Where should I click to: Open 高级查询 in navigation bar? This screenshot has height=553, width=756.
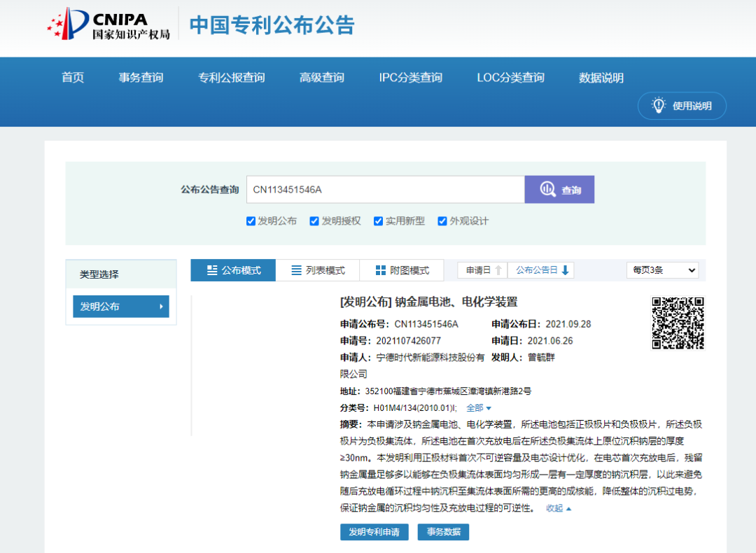pyautogui.click(x=322, y=78)
